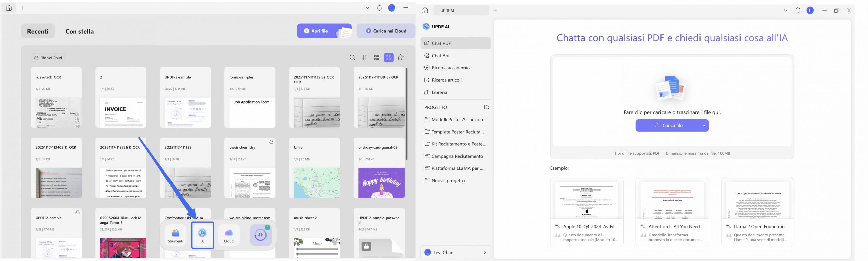868x261 pixels.
Task: Open the Unire file card
Action: coord(315,168)
